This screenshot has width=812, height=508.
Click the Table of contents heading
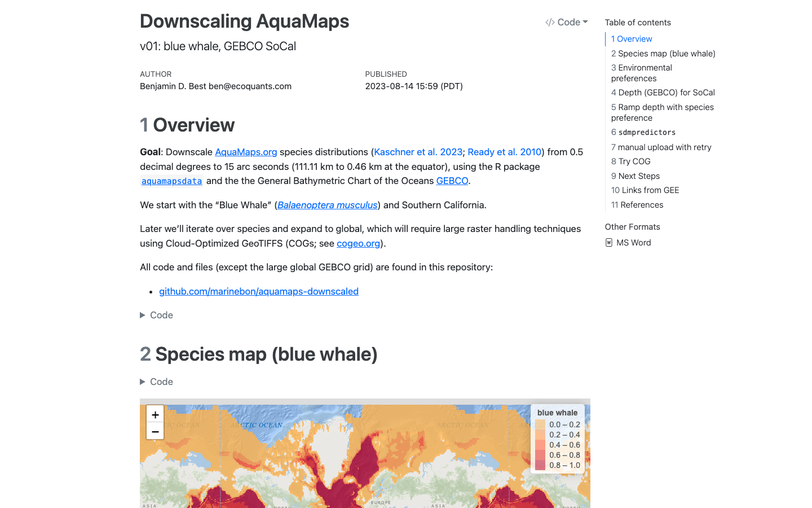(x=638, y=23)
